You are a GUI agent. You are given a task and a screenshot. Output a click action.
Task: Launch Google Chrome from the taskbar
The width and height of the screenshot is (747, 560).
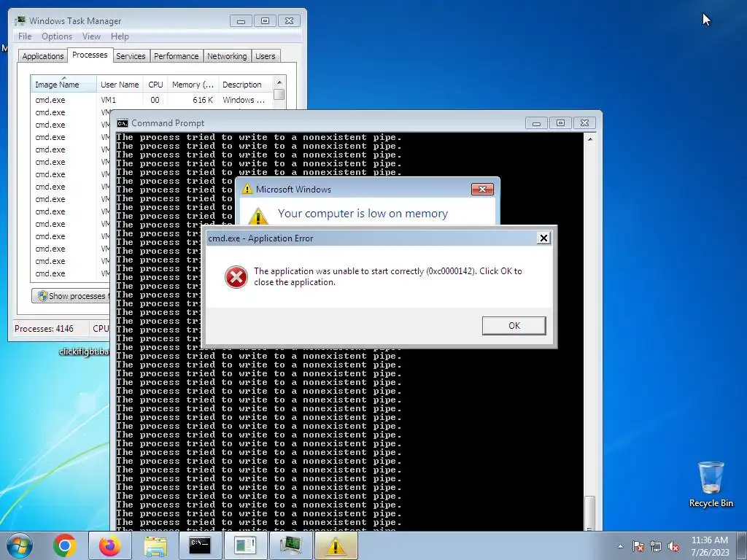64,545
